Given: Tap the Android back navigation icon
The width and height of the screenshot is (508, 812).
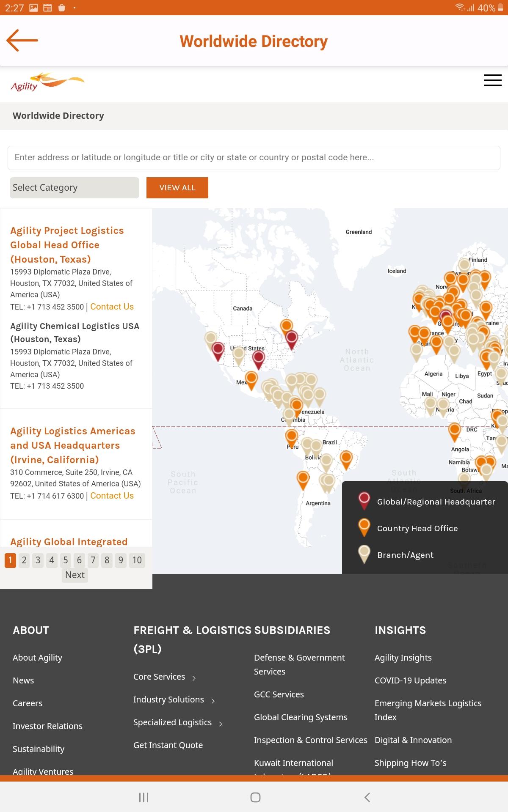Looking at the screenshot, I should 367,797.
